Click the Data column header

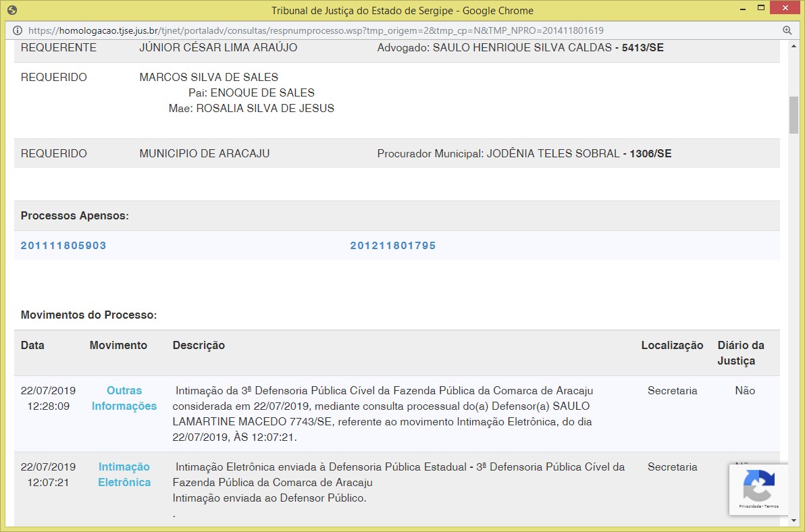(x=32, y=346)
